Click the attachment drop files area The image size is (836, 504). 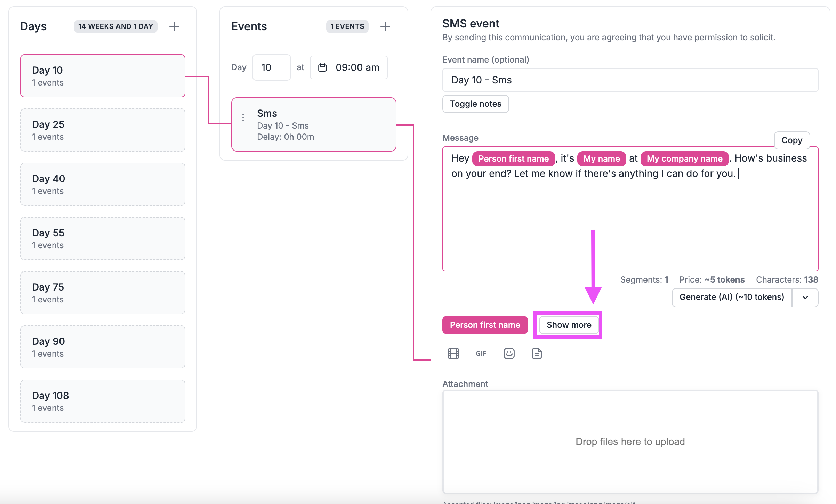point(630,441)
